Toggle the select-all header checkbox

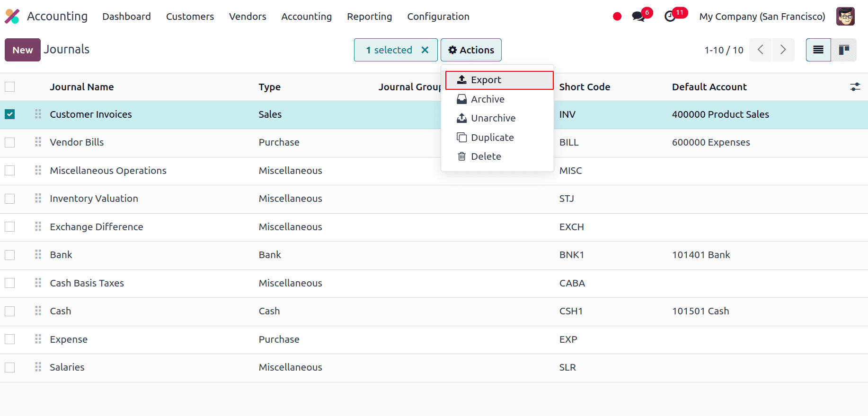pyautogui.click(x=10, y=87)
